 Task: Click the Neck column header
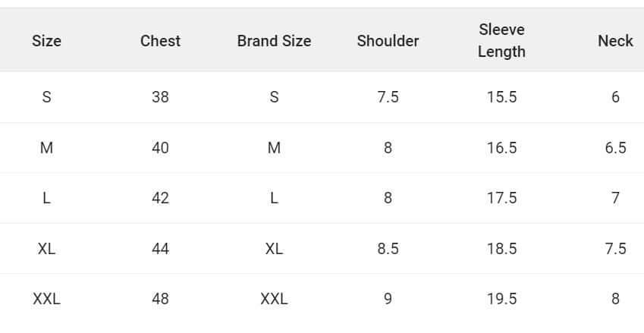(614, 41)
